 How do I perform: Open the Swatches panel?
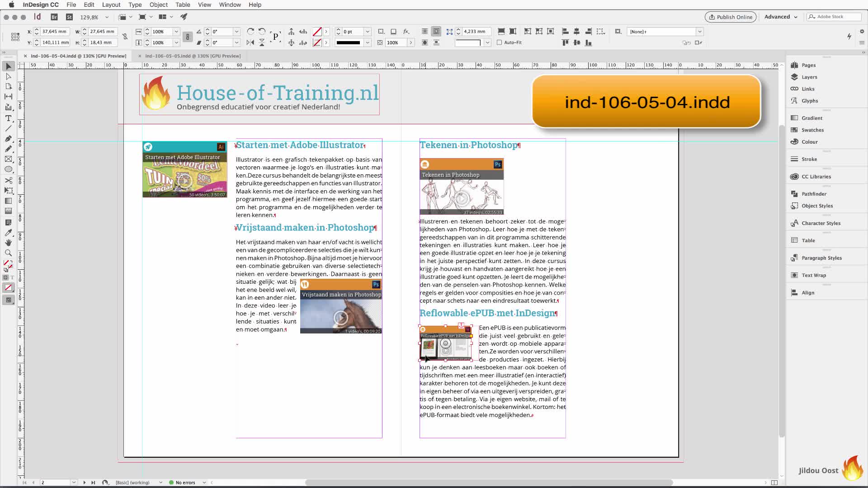point(812,130)
